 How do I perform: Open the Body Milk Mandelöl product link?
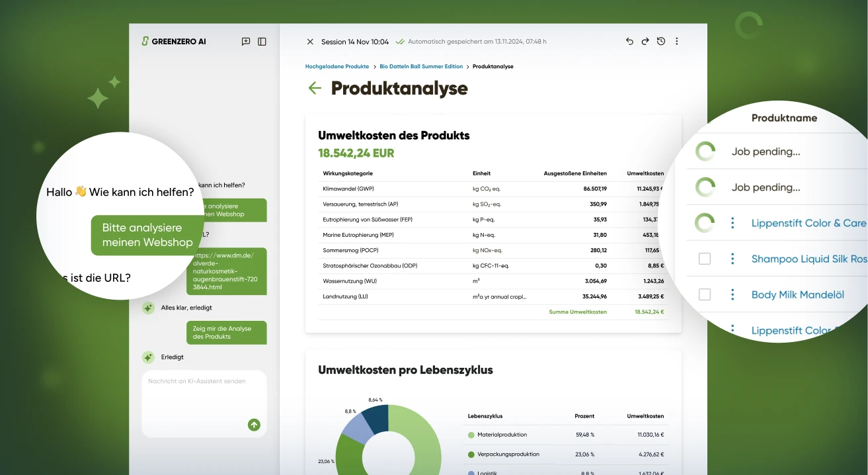coord(798,294)
